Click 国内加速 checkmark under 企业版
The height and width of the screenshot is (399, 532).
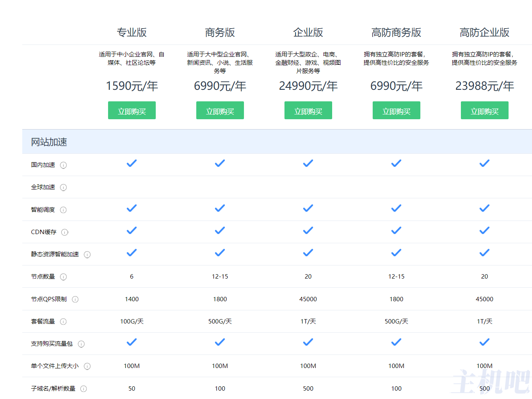pos(308,163)
